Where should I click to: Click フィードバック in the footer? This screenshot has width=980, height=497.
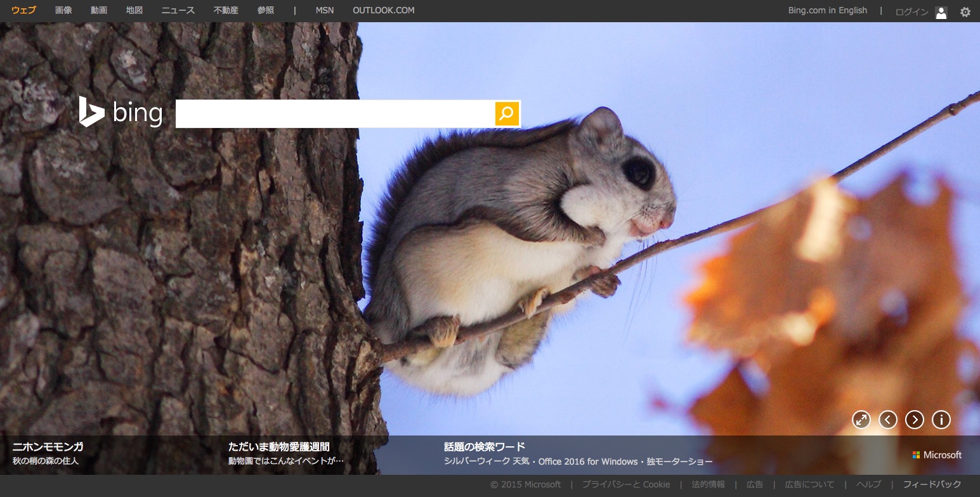[x=932, y=484]
